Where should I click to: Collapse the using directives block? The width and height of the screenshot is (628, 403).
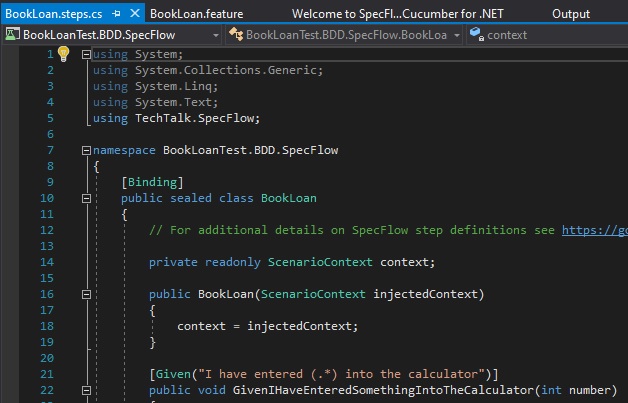point(86,54)
